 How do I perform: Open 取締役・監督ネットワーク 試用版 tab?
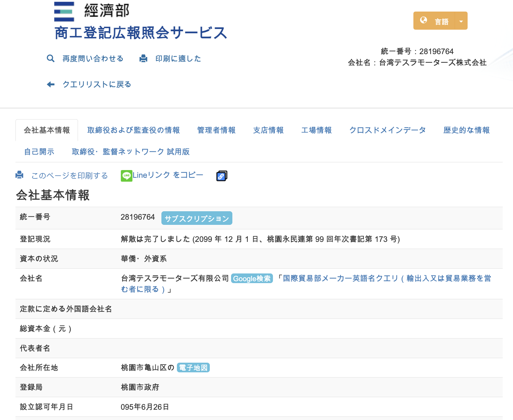click(131, 152)
